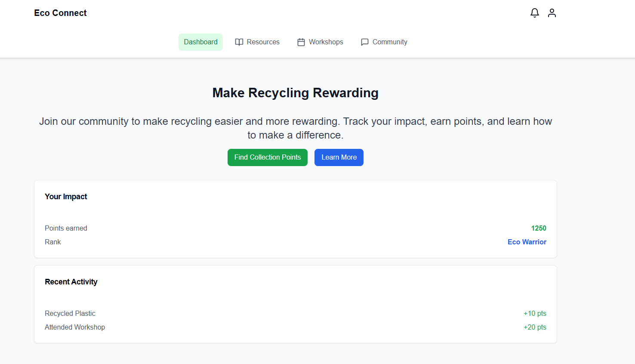Click the 1250 points value

pos(538,228)
